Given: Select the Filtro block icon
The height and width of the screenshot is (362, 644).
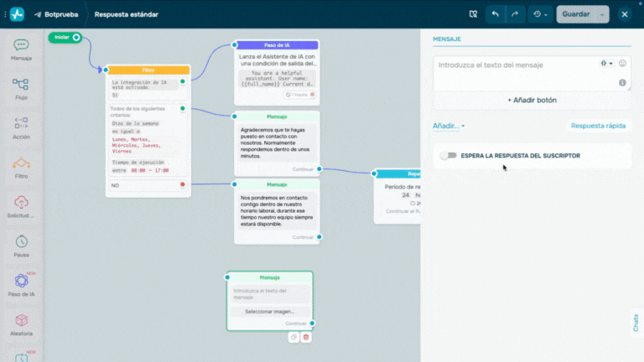Looking at the screenshot, I should coord(21,166).
